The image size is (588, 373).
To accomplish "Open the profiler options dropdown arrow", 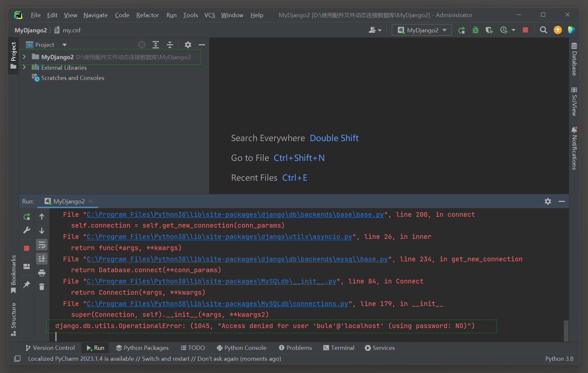I will [x=513, y=30].
